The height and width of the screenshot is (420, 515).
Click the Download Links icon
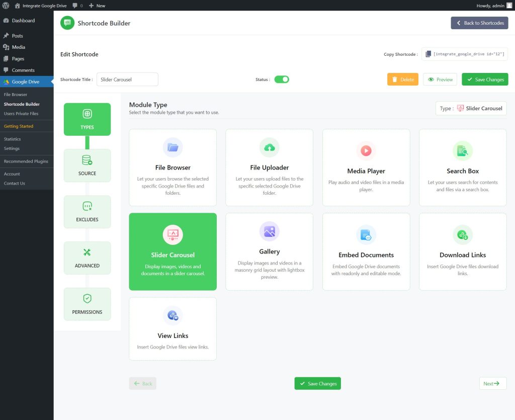(463, 235)
